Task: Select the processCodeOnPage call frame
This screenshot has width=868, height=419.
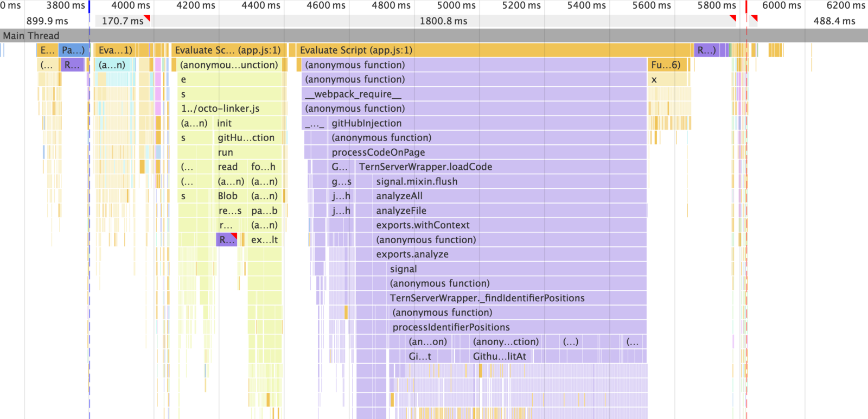Action: (x=487, y=153)
